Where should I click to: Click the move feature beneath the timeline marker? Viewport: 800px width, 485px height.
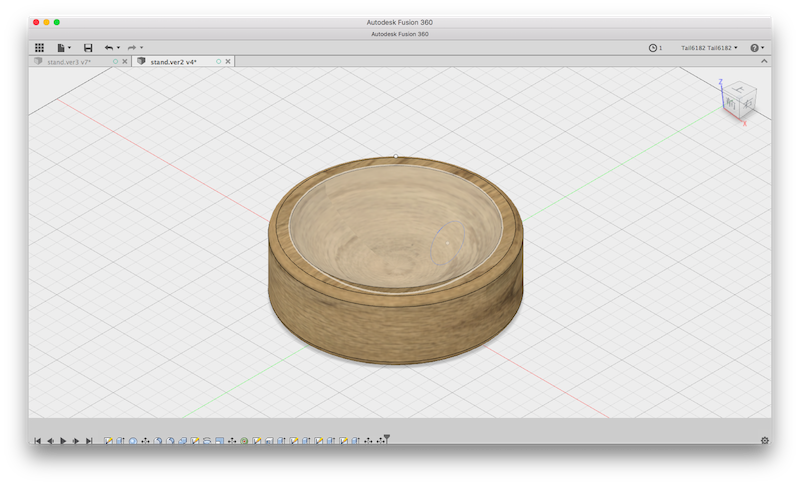coord(381,441)
